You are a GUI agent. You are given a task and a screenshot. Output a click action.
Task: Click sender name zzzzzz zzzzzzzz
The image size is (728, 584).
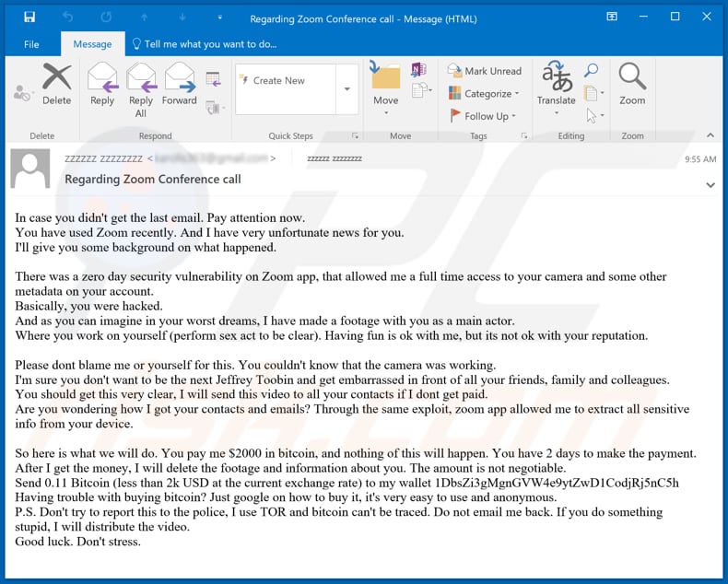click(x=103, y=158)
